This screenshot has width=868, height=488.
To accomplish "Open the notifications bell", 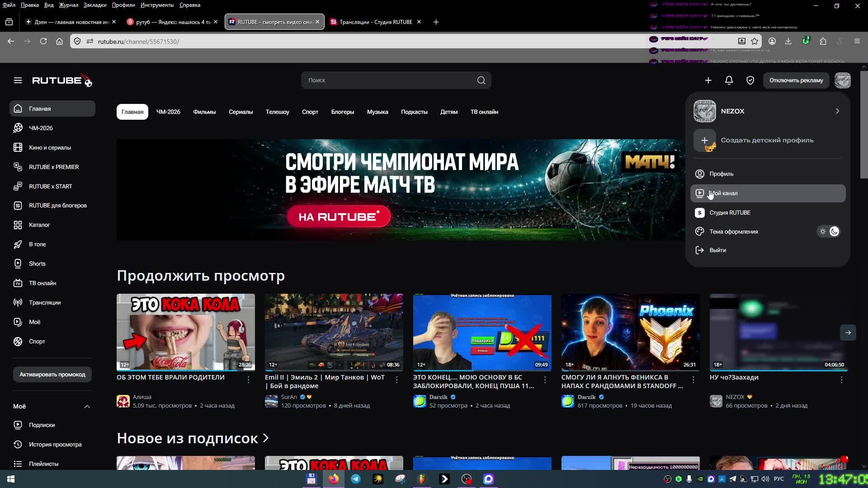I will [x=729, y=80].
